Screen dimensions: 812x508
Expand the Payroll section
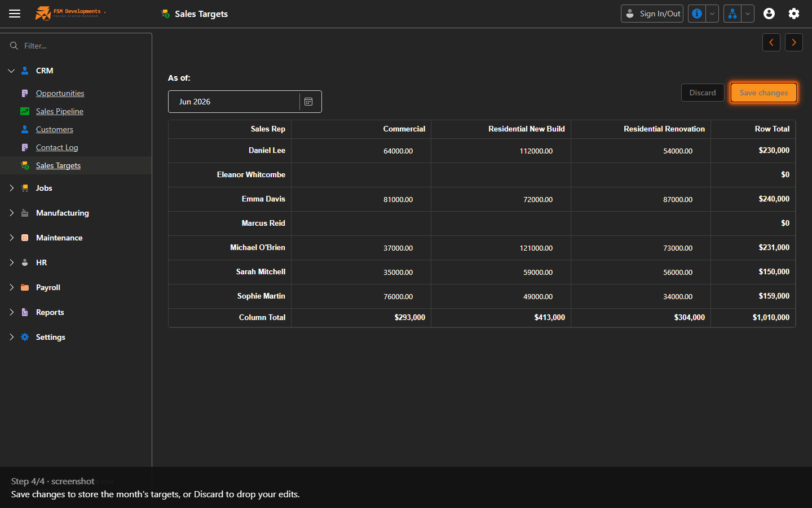(11, 287)
